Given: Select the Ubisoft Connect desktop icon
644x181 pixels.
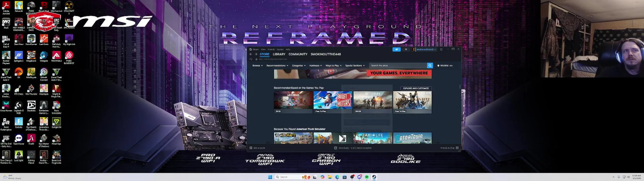Looking at the screenshot, I should pyautogui.click(x=44, y=74).
